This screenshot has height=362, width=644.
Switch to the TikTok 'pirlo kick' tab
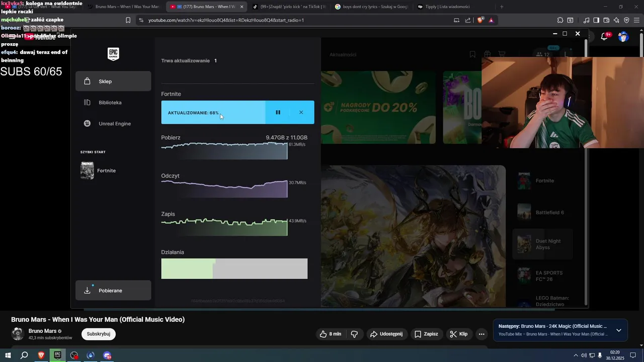point(289,7)
